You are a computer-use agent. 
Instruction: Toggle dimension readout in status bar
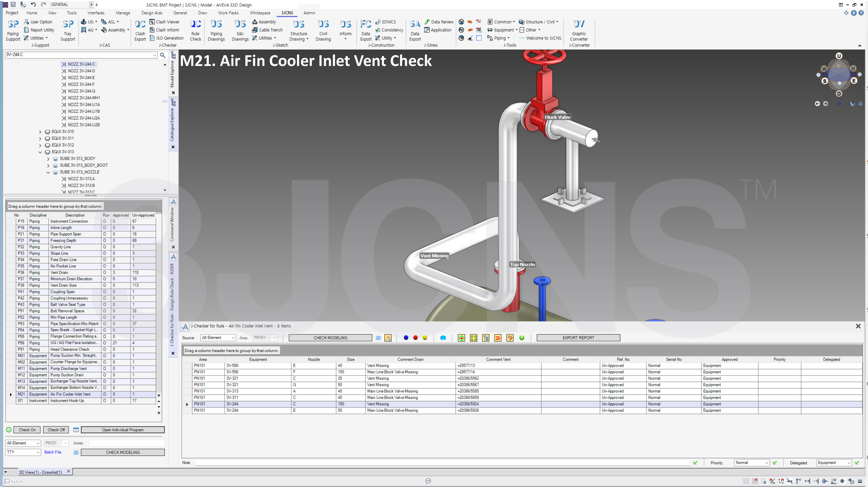pos(790,481)
